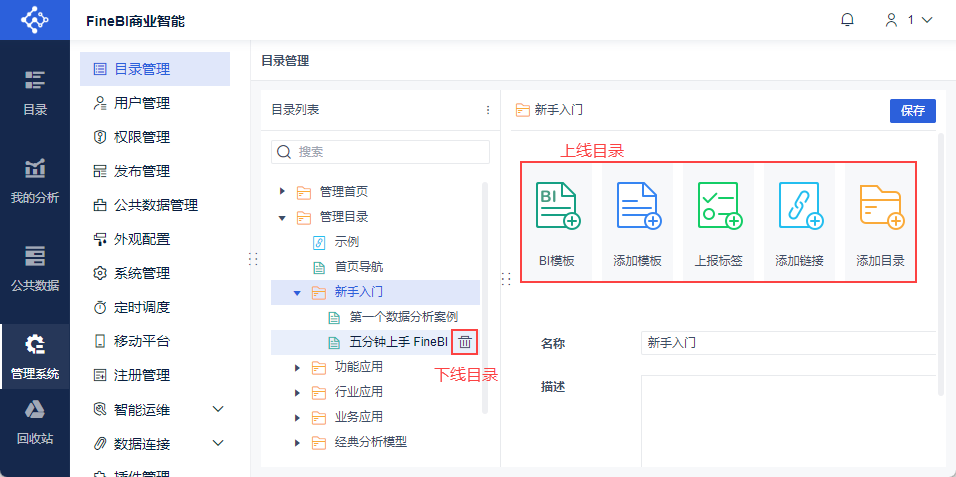Select 五分钟上手 FineBI tree entry
Image resolution: width=956 pixels, height=477 pixels.
(399, 342)
